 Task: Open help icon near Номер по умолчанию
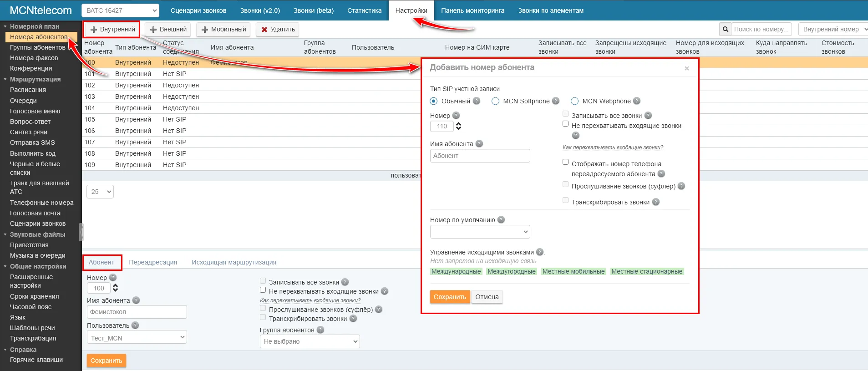[x=501, y=219]
